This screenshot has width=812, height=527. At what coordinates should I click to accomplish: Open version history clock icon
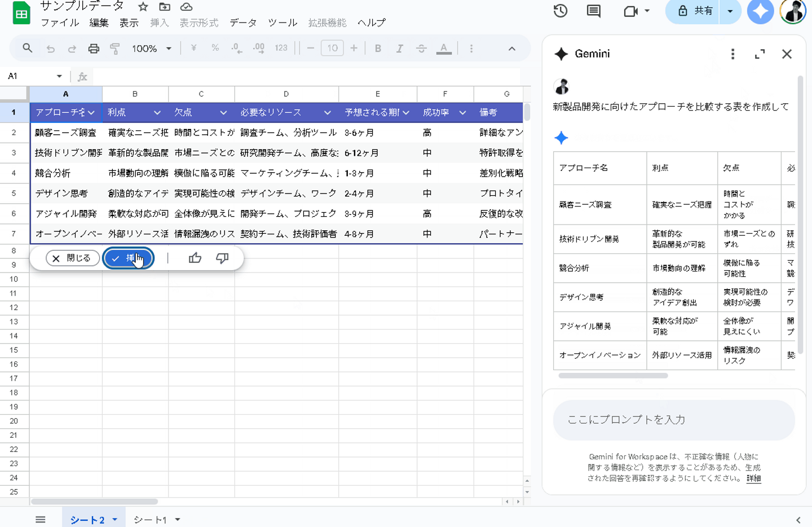pos(560,11)
